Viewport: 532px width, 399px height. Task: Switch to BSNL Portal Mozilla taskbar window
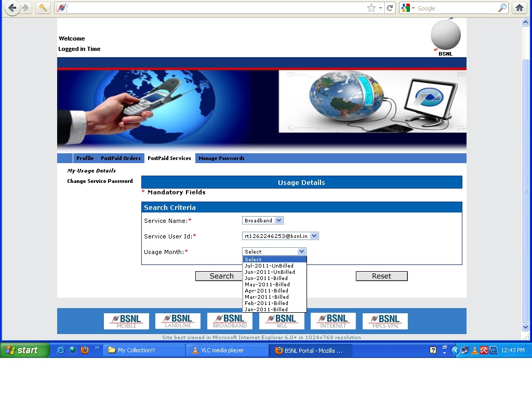pos(311,350)
